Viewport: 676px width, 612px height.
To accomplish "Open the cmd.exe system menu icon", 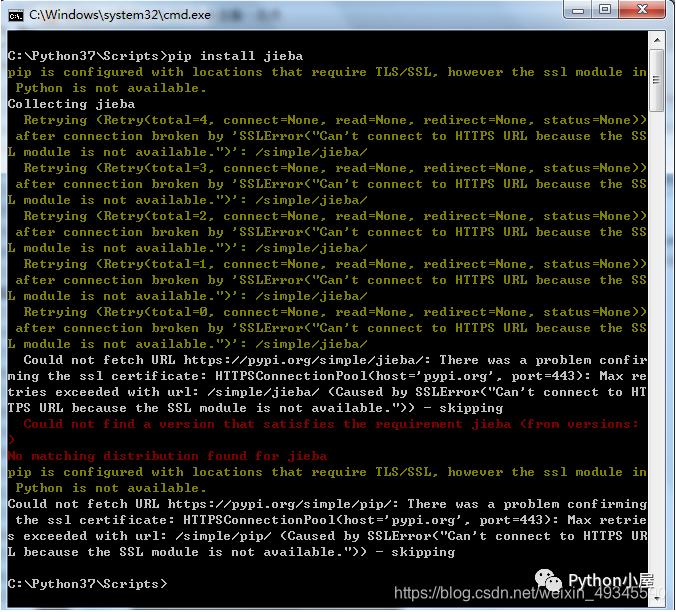I will click(16, 16).
